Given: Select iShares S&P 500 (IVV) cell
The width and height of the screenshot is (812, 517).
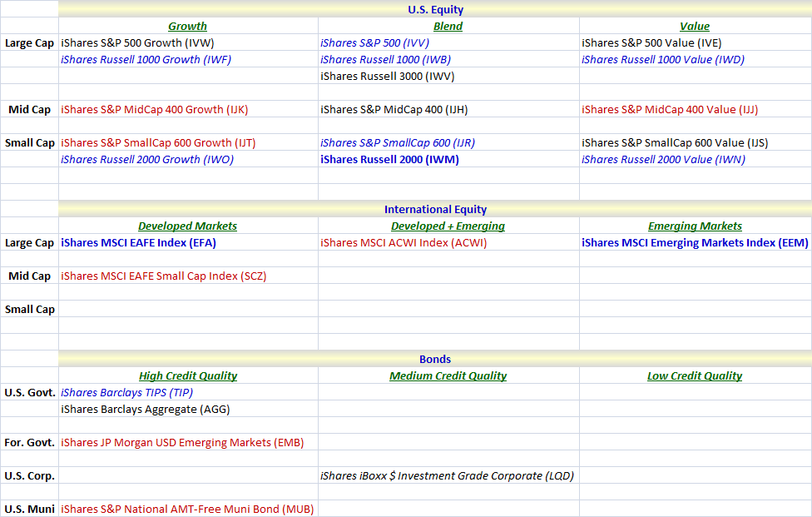Looking at the screenshot, I should click(x=448, y=42).
